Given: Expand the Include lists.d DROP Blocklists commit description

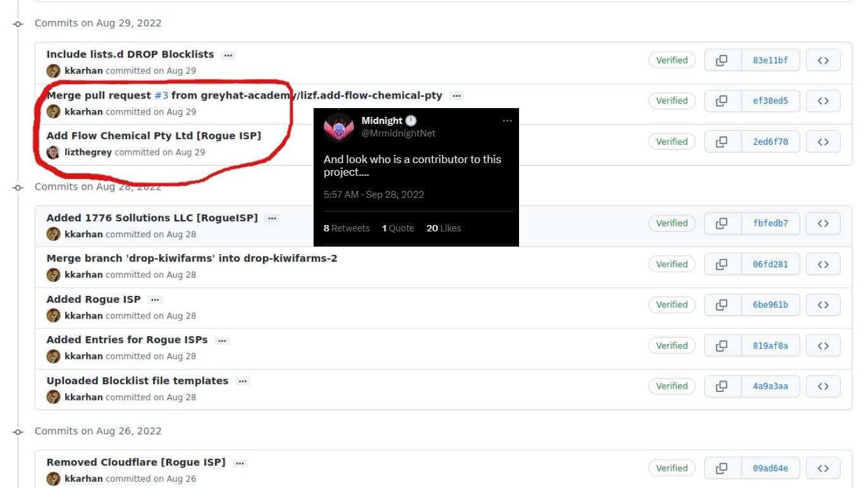Looking at the screenshot, I should pos(228,54).
